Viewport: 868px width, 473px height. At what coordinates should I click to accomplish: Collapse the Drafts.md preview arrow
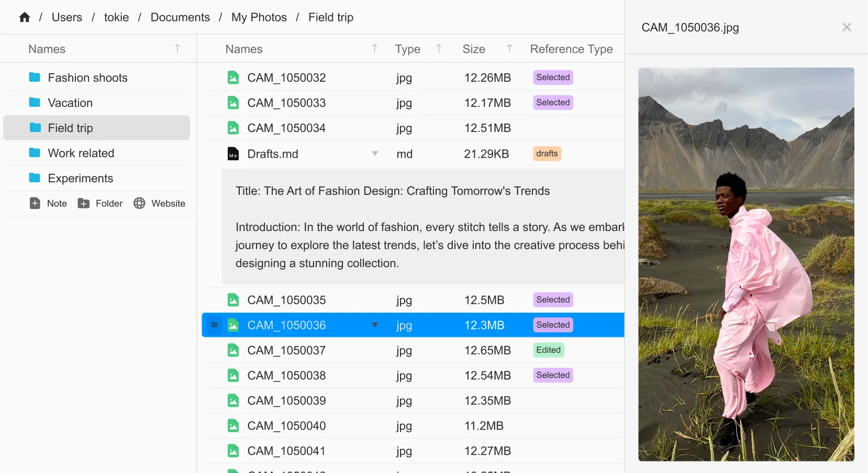click(x=375, y=153)
